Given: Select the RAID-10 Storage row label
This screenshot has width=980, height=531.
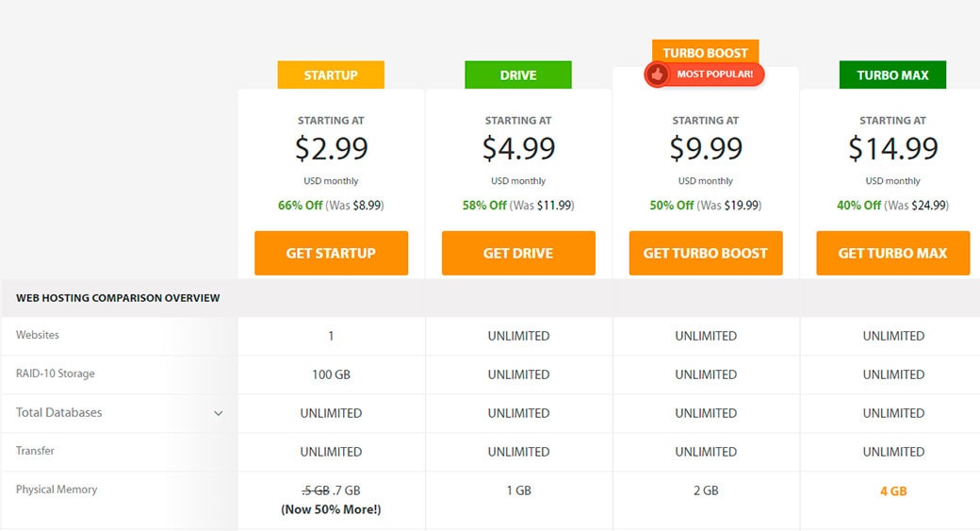Looking at the screenshot, I should (x=56, y=373).
